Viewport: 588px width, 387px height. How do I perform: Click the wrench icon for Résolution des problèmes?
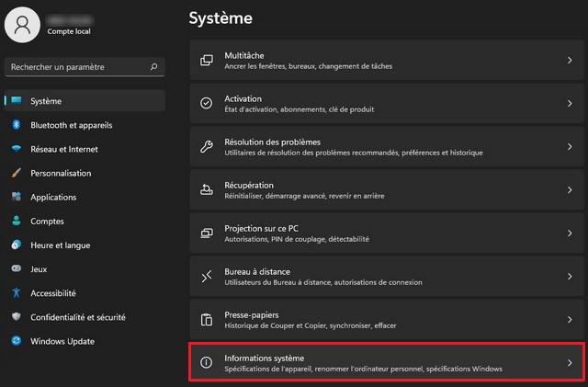click(x=206, y=146)
